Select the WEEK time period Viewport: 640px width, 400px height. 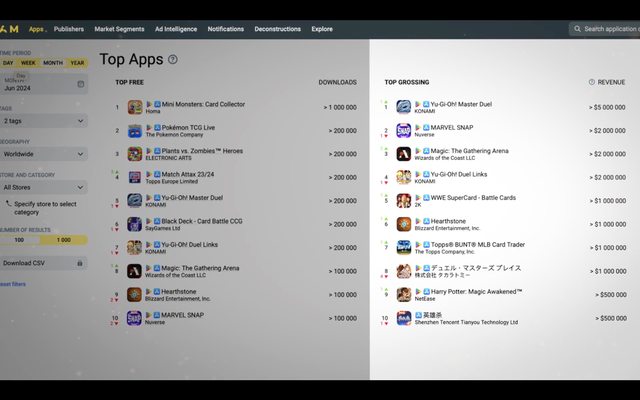28,63
